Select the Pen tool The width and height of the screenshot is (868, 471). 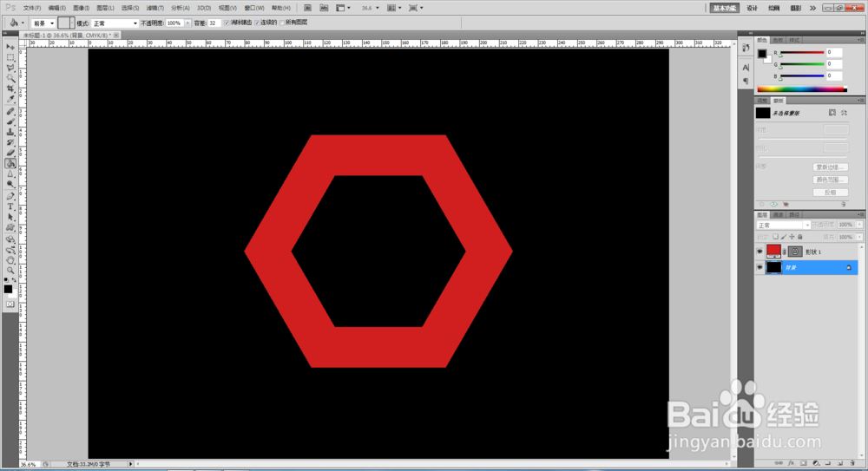10,197
